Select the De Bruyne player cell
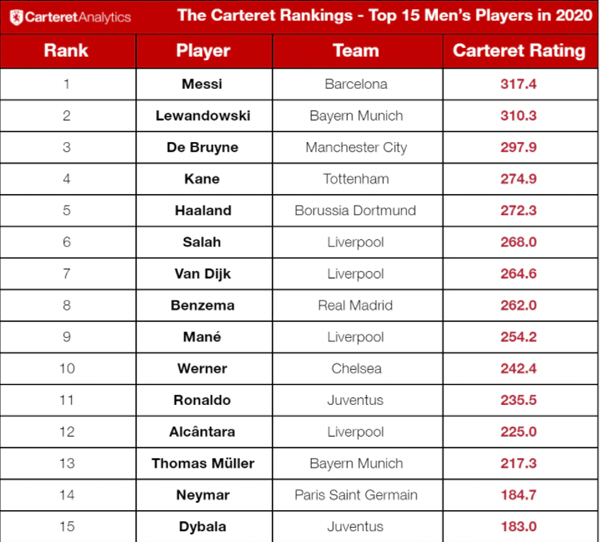Image resolution: width=600 pixels, height=542 pixels. pos(203,147)
